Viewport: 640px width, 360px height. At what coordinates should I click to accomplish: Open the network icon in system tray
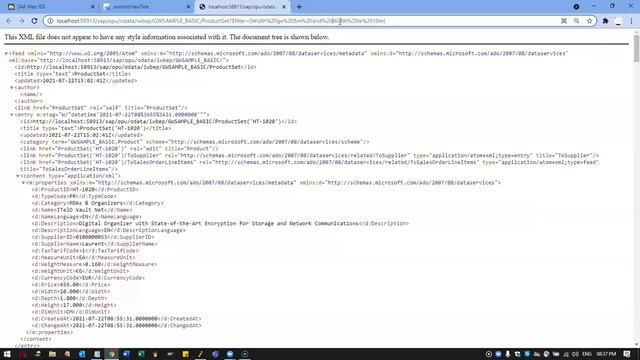click(566, 354)
